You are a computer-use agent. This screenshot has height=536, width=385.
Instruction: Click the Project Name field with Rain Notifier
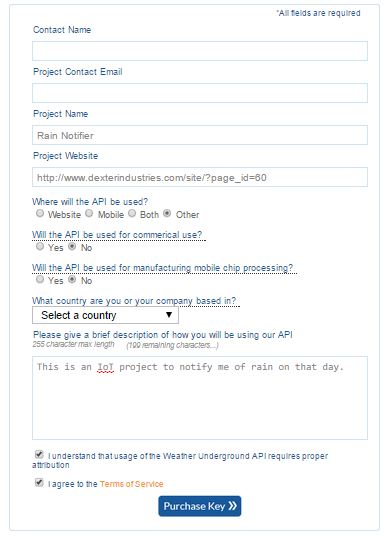click(200, 135)
